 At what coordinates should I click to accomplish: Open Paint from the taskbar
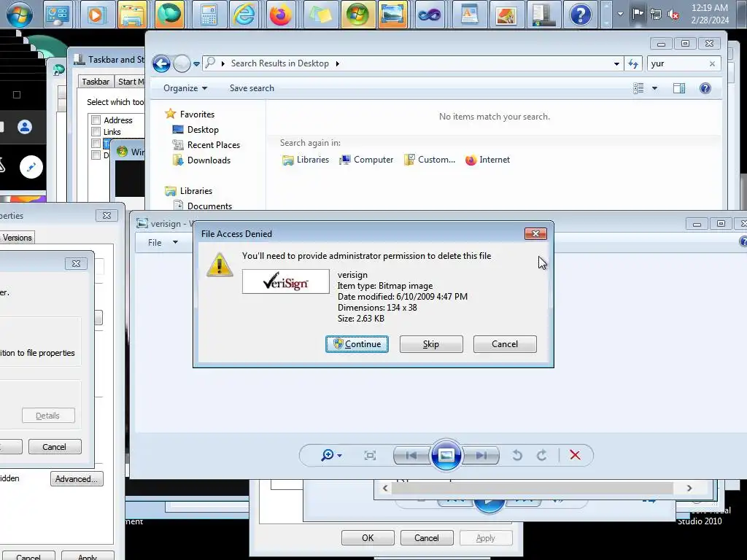pos(506,15)
